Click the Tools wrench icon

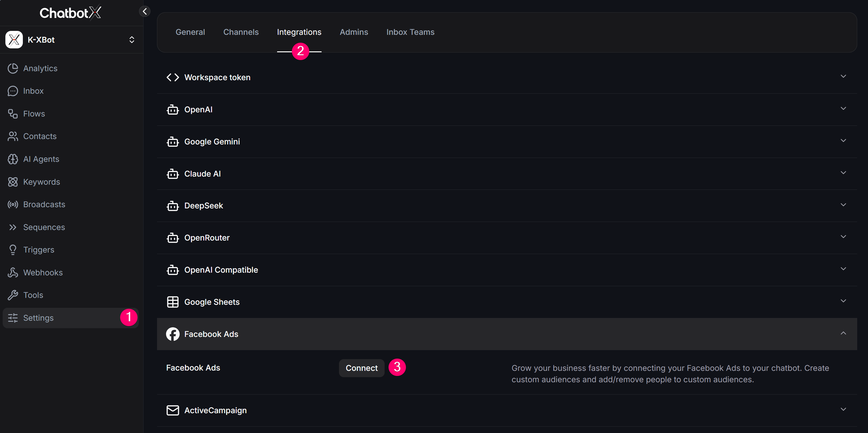tap(13, 295)
